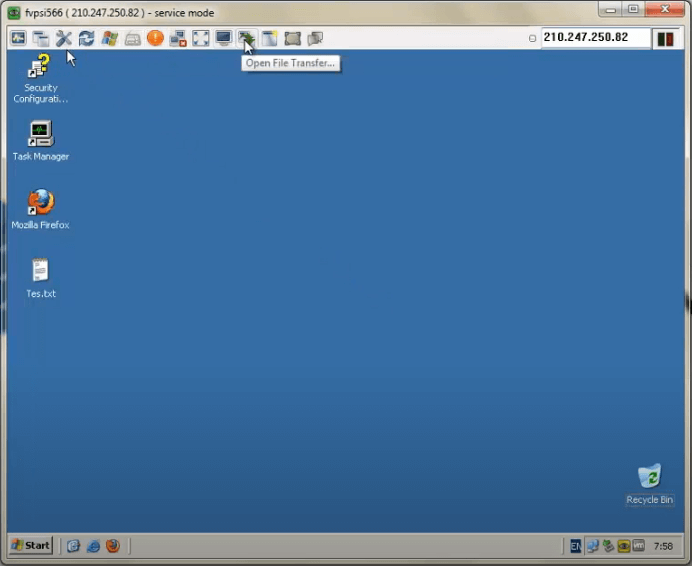Click the VMware tools tray icon

(639, 546)
